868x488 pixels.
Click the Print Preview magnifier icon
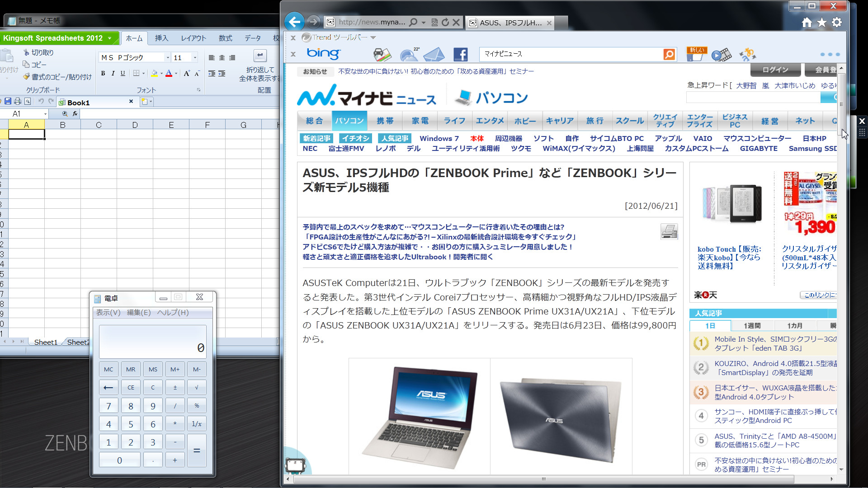tap(28, 101)
